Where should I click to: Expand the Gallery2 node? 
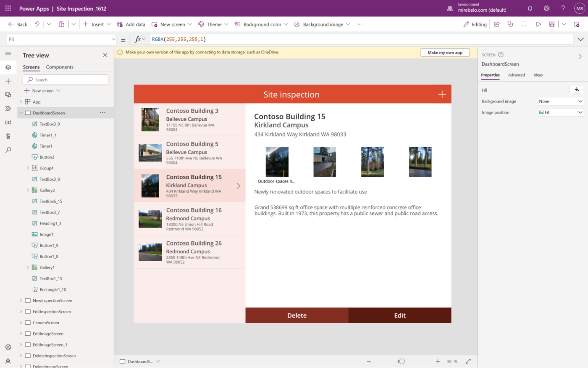point(28,190)
